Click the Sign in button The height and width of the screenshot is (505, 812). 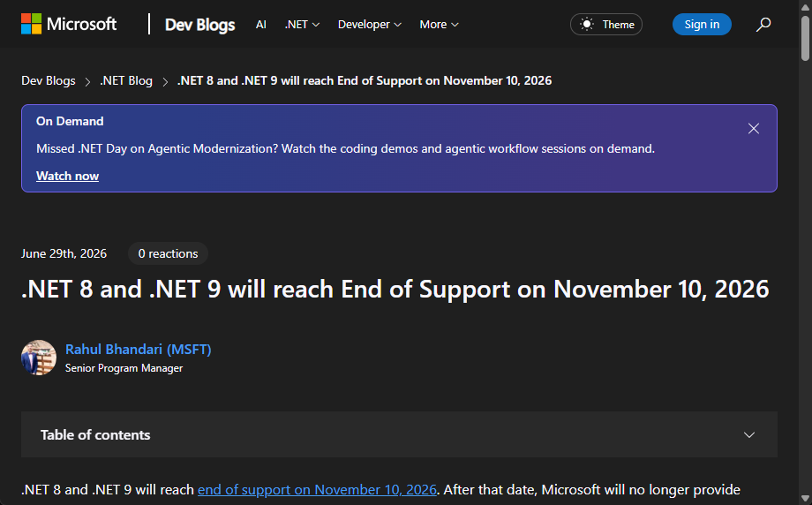[x=702, y=25]
